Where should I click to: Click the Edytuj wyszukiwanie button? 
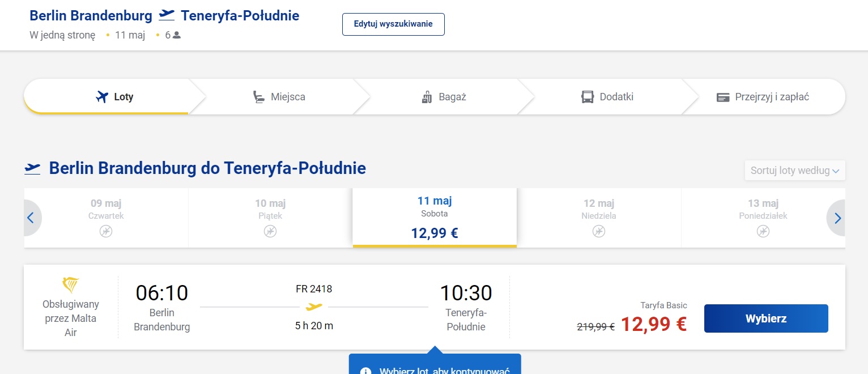tap(393, 24)
